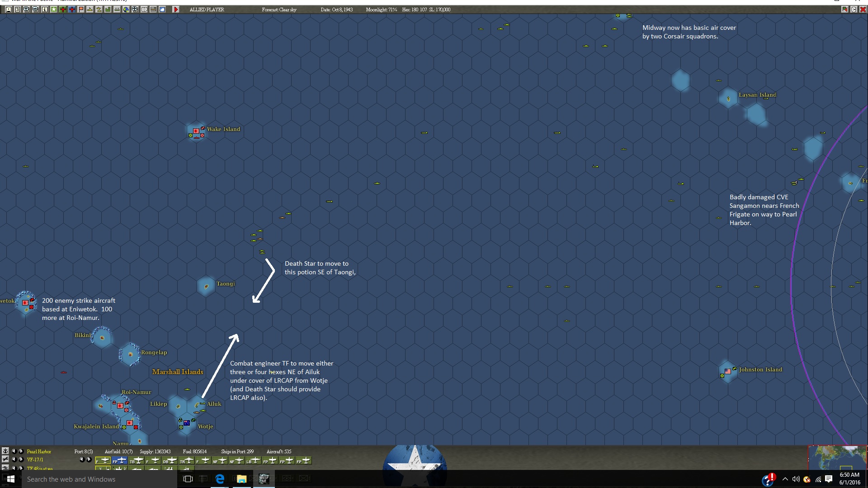Click the save game disk icon
868x488 pixels.
click(x=9, y=9)
